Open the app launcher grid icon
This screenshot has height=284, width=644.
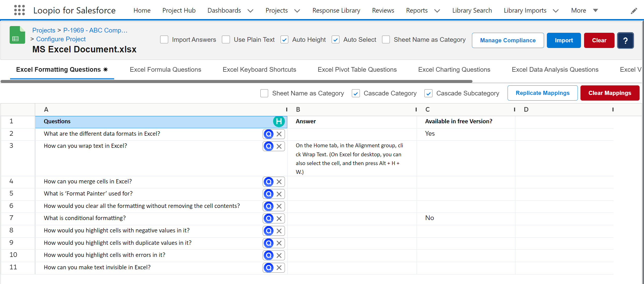(19, 10)
